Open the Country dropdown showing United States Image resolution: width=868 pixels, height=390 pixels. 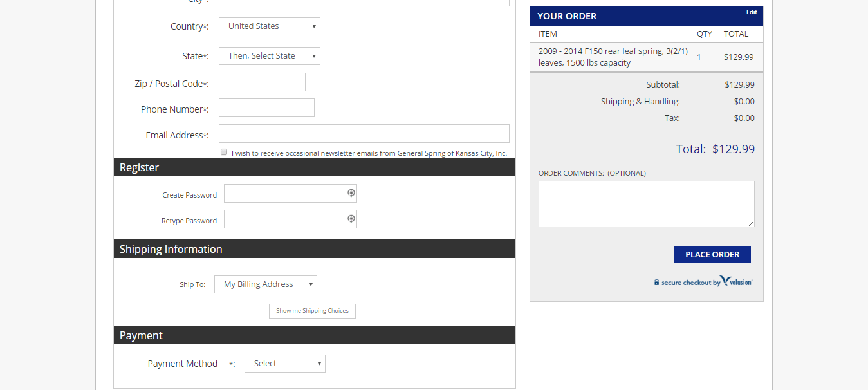tap(270, 26)
